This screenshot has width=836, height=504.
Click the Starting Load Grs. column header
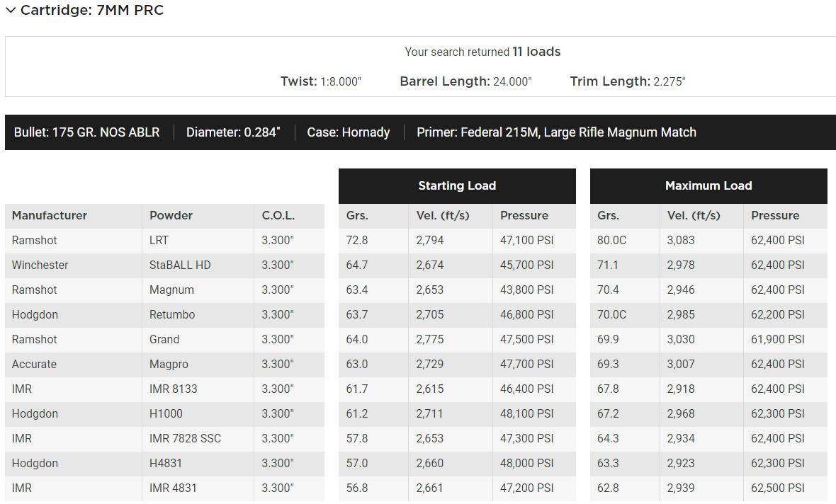click(357, 216)
